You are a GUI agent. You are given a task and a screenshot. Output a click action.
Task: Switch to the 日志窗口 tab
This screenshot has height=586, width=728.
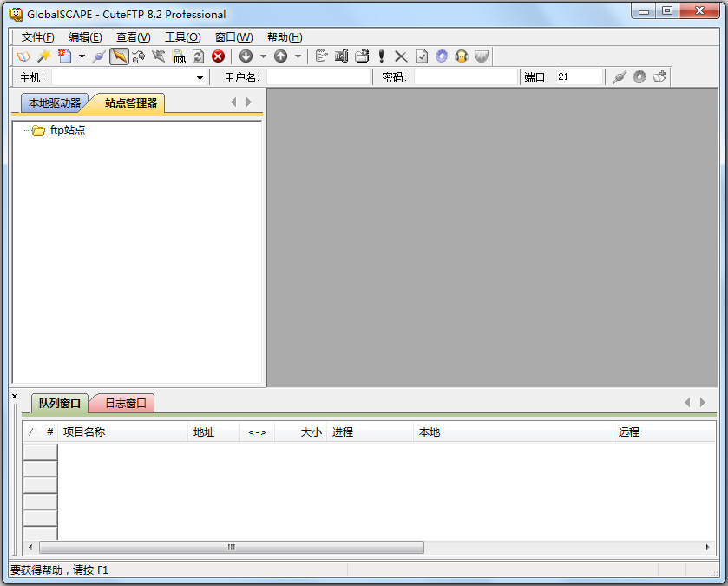click(x=125, y=403)
